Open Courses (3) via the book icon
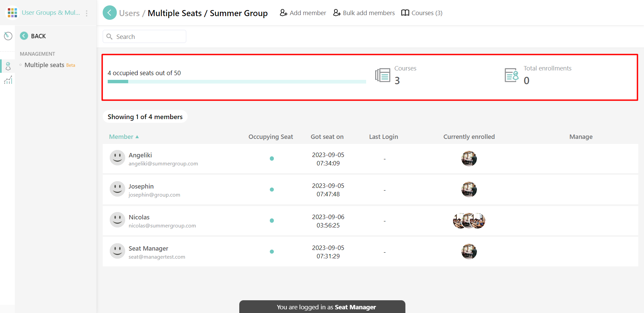Image resolution: width=644 pixels, height=313 pixels. point(405,12)
